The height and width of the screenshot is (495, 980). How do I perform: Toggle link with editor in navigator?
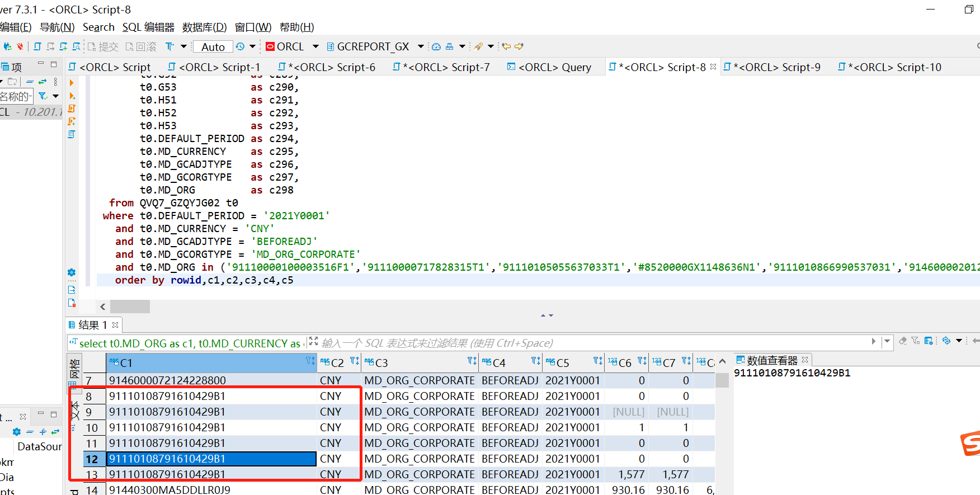click(x=43, y=82)
